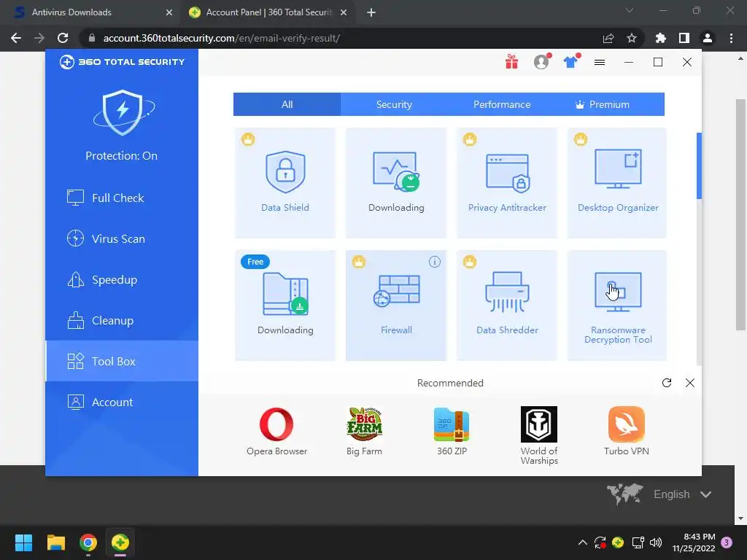Switch to the Security tab
The height and width of the screenshot is (560, 747).
[x=394, y=104]
